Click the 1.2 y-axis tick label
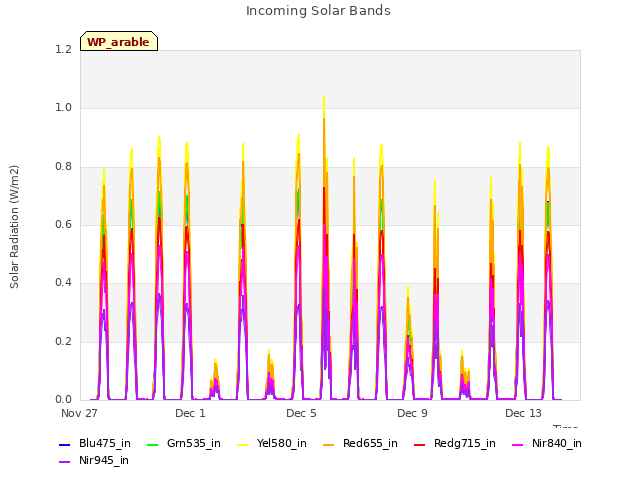The width and height of the screenshot is (640, 480). point(63,50)
